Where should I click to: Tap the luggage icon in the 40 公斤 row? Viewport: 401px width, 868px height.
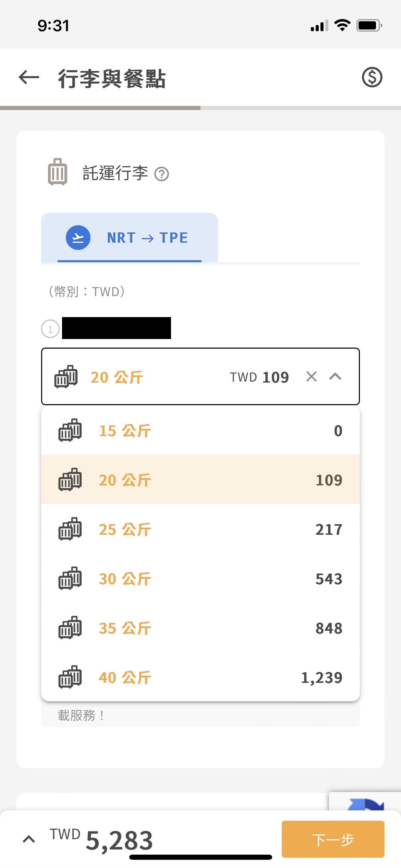[x=70, y=677]
